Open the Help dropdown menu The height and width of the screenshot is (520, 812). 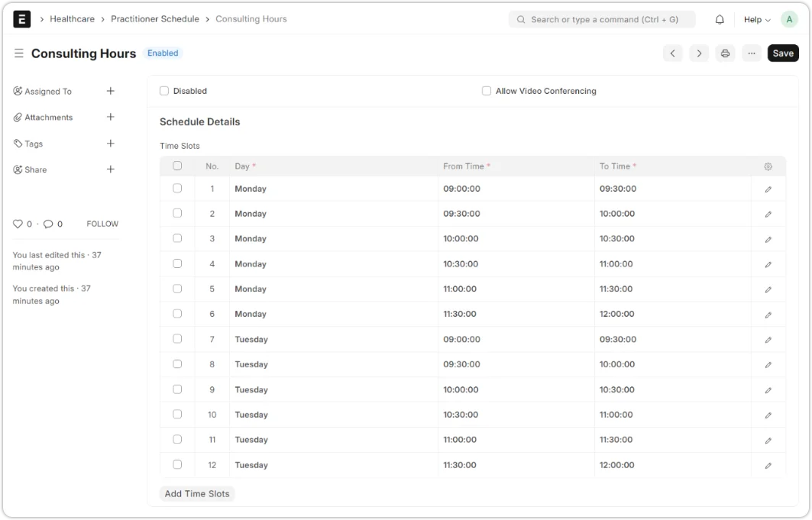(757, 20)
